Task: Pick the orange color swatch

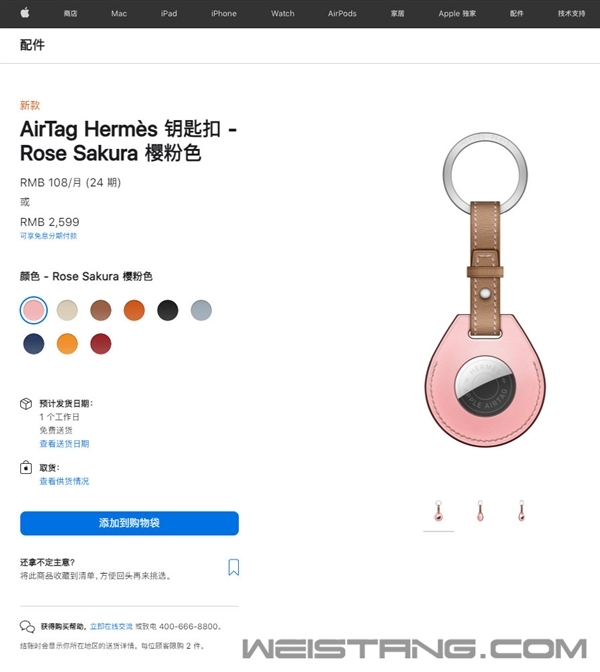Action: (134, 310)
